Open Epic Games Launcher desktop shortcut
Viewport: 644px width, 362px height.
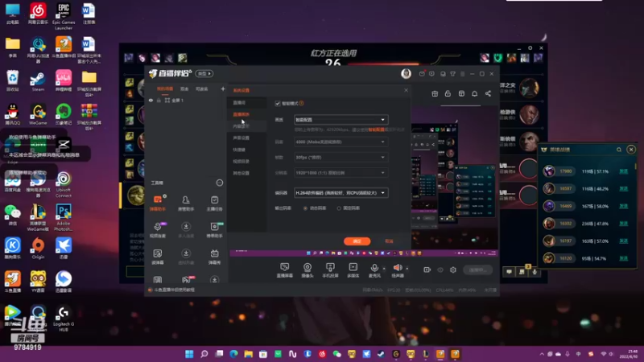64,16
